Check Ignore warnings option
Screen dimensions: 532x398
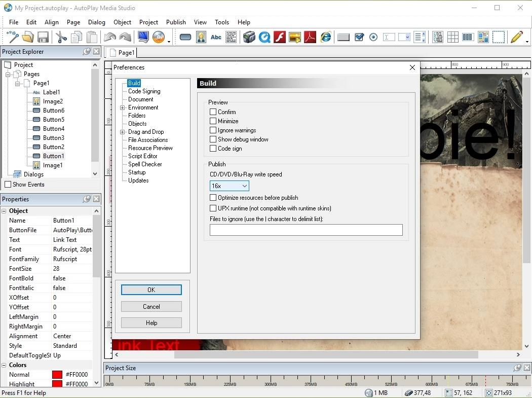(x=213, y=130)
